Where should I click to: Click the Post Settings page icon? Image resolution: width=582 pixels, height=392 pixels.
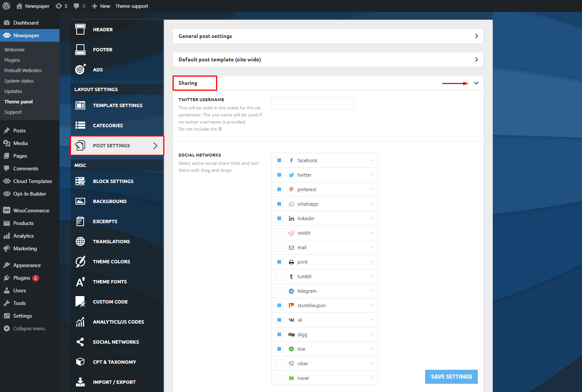(x=80, y=145)
